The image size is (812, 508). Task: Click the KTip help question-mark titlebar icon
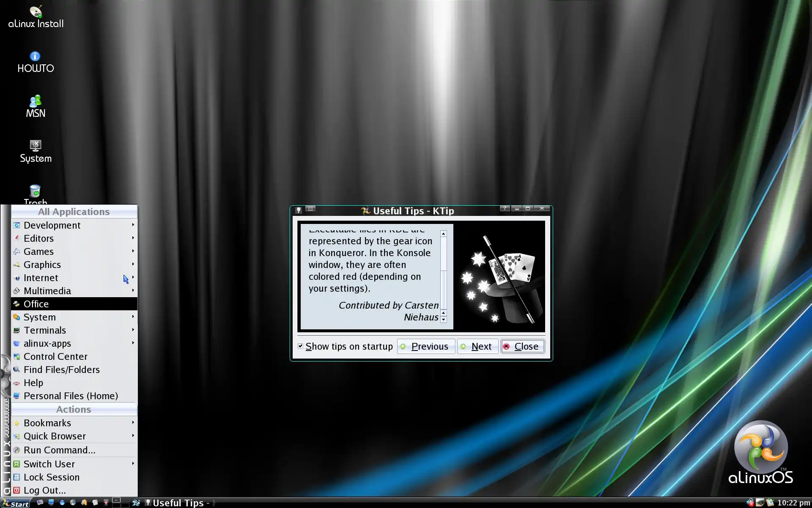pyautogui.click(x=505, y=208)
